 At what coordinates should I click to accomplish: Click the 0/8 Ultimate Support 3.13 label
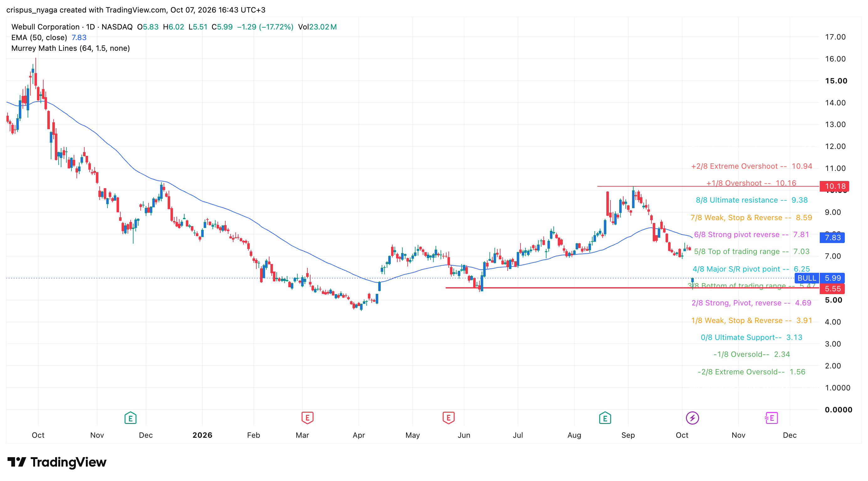click(751, 337)
